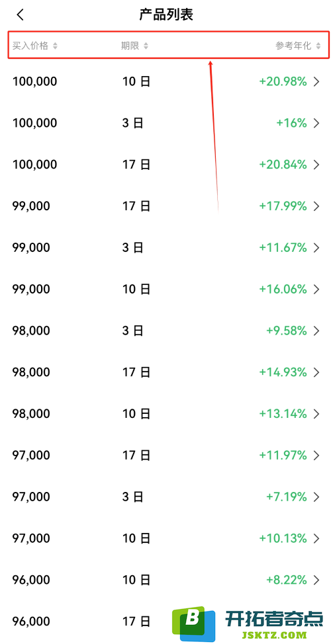The height and width of the screenshot is (644, 331).
Task: Sort by 参考年化 arrows icon
Action: 318,46
